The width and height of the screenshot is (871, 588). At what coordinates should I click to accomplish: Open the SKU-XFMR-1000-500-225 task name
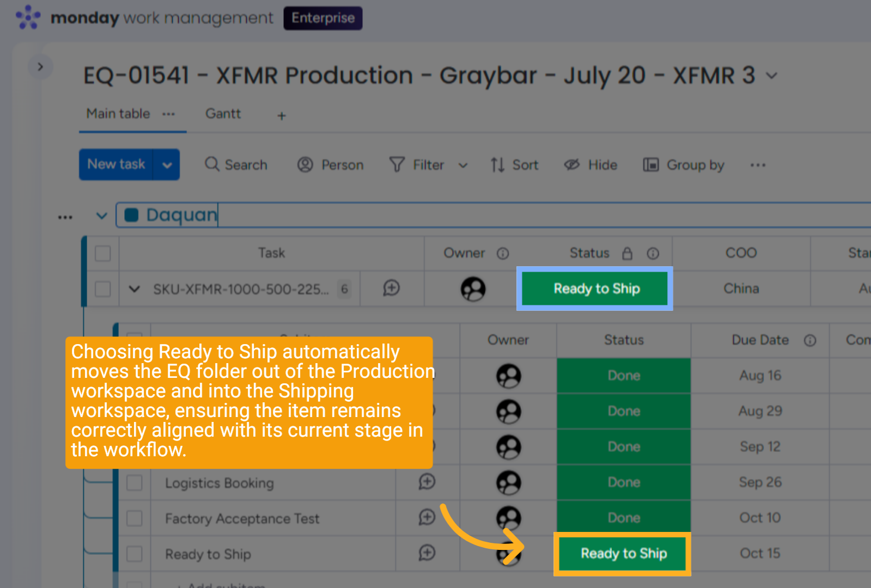click(x=241, y=289)
